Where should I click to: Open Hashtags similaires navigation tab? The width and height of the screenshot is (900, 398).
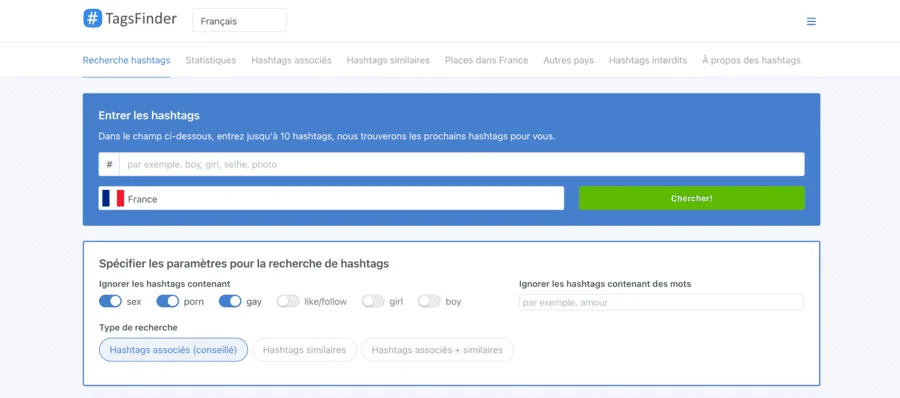(388, 60)
